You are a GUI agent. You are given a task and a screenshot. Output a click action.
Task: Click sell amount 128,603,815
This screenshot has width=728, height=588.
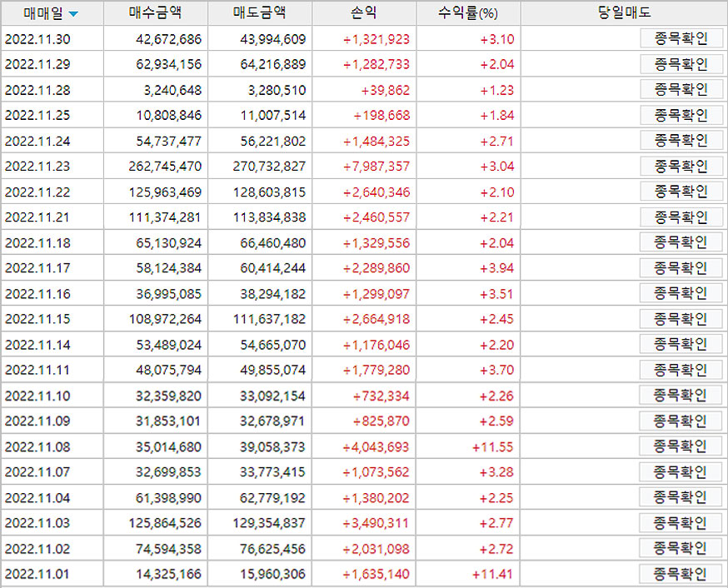point(269,192)
